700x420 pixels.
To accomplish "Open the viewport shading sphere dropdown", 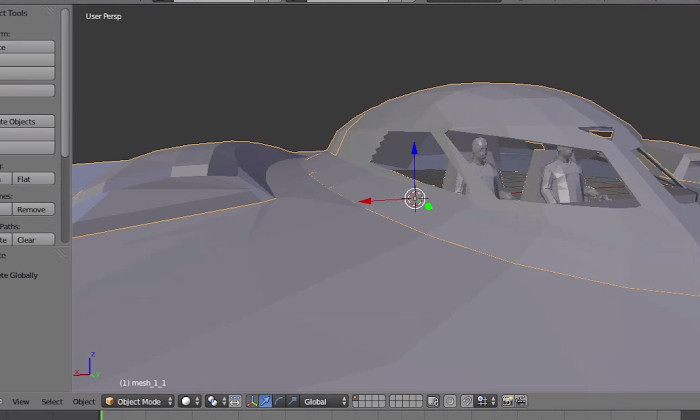I will 189,401.
